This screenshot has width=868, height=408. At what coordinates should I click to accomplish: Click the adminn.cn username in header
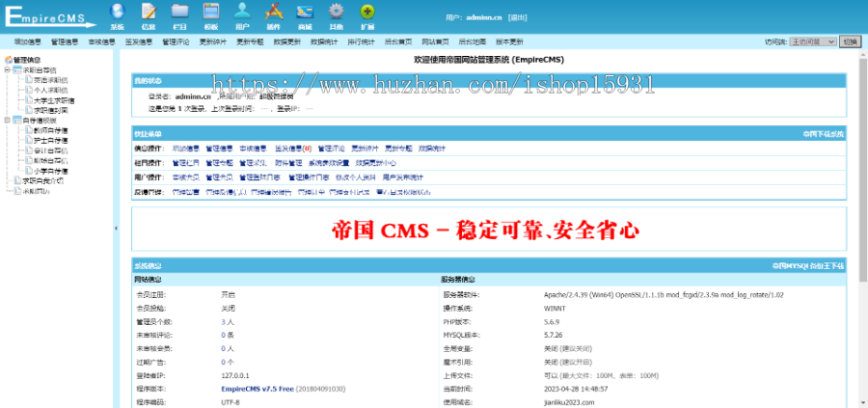484,17
